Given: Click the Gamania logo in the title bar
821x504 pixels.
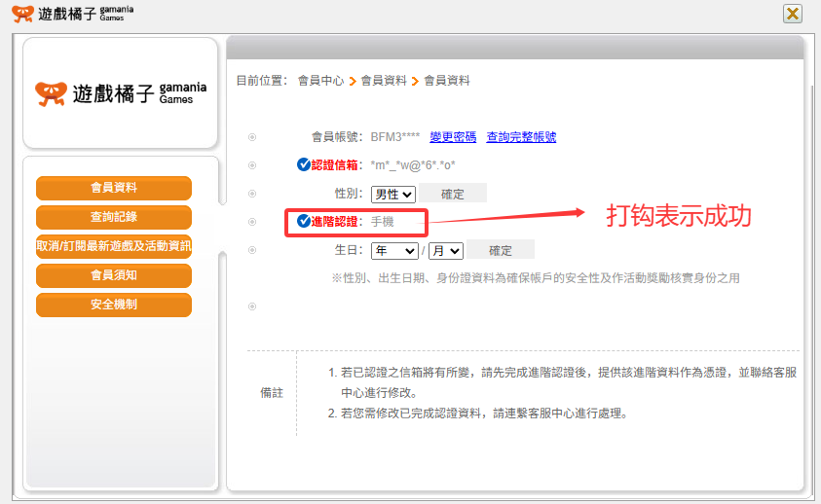Looking at the screenshot, I should (x=72, y=13).
